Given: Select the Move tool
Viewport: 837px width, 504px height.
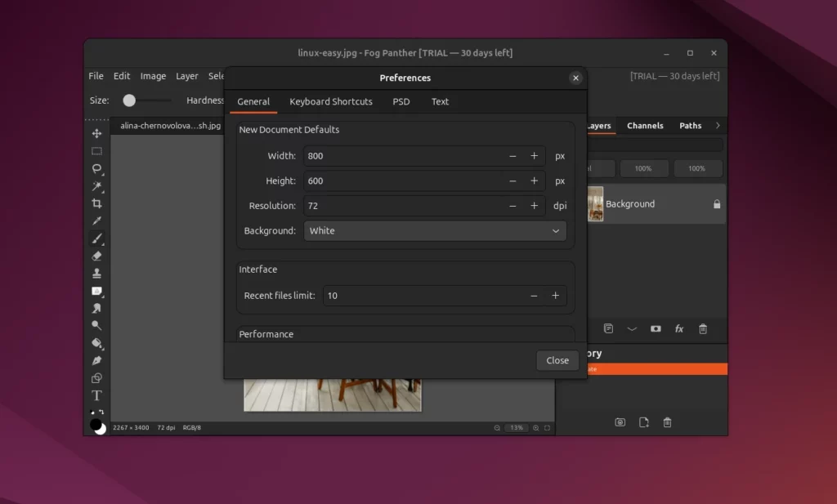Looking at the screenshot, I should 96,133.
